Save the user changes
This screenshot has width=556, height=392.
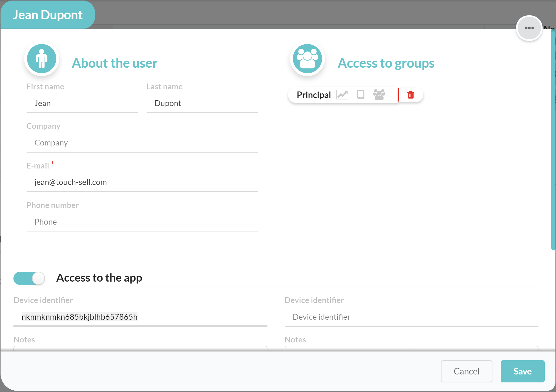[x=522, y=371]
